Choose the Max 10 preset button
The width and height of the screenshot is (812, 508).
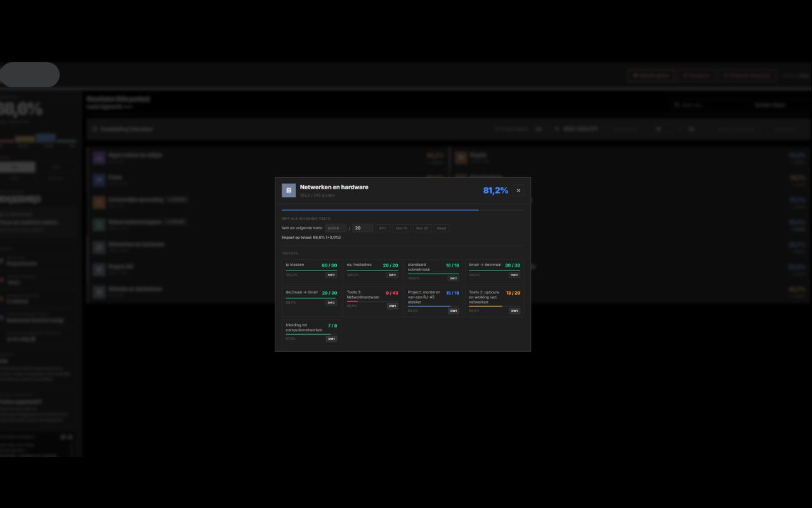pos(402,228)
